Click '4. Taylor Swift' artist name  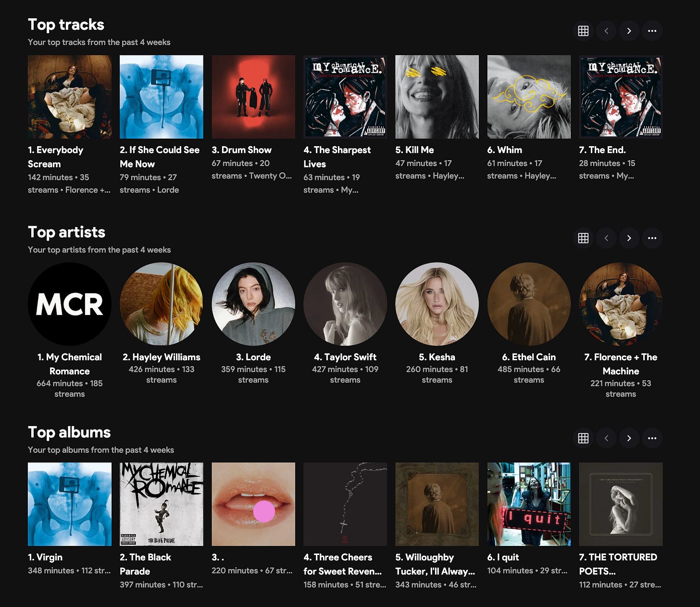pyautogui.click(x=345, y=357)
